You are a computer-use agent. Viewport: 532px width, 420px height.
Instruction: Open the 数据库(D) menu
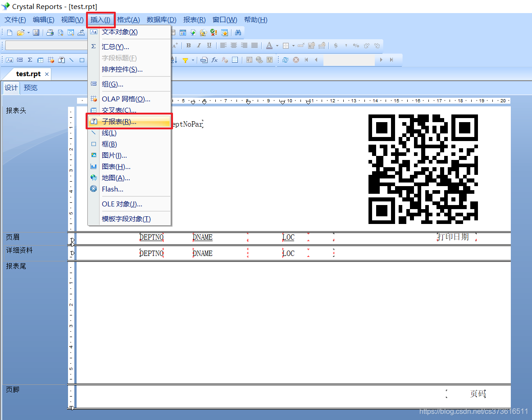pyautogui.click(x=162, y=20)
